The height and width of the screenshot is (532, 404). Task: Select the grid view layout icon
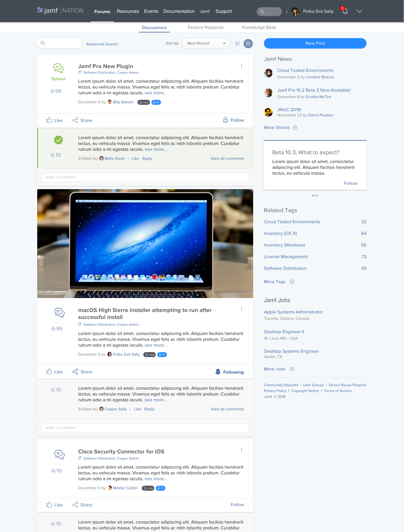point(248,44)
